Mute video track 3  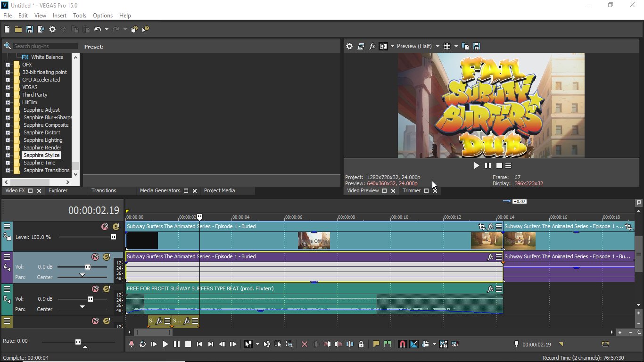105,227
